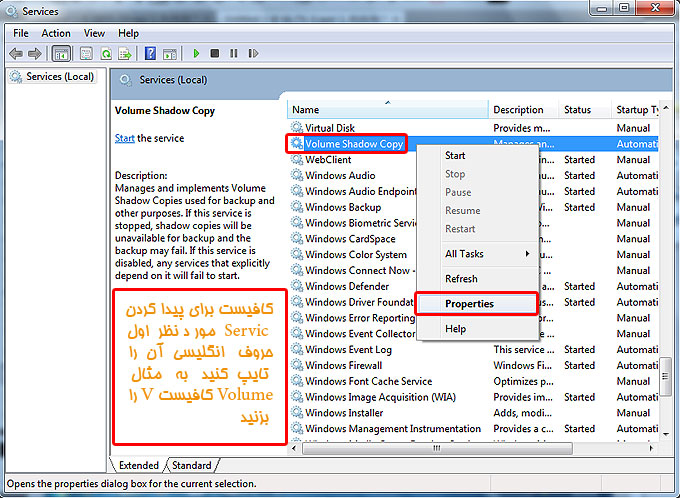This screenshot has height=498, width=680.
Task: Click the Refresh toolbar icon
Action: [105, 53]
